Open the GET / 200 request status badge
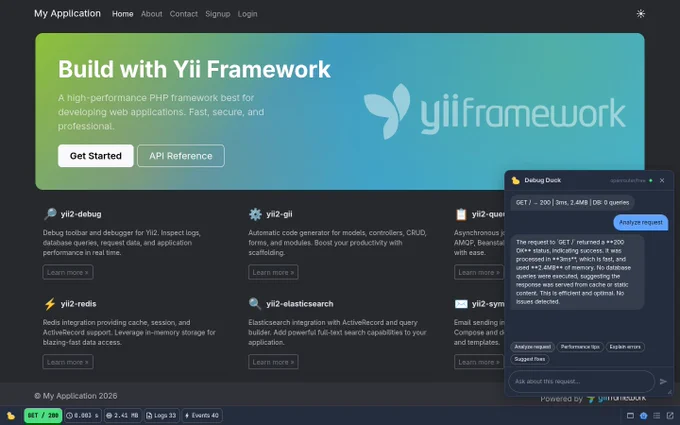This screenshot has height=425, width=680. 43,415
